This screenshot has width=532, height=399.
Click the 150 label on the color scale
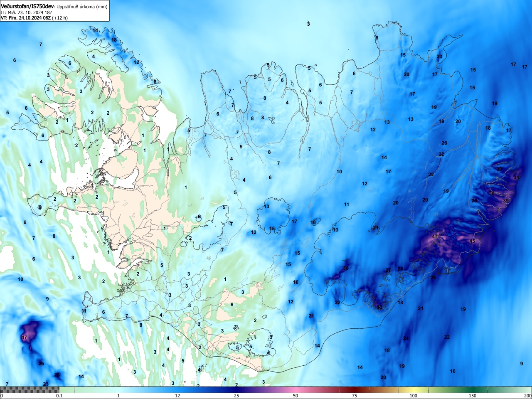click(473, 396)
